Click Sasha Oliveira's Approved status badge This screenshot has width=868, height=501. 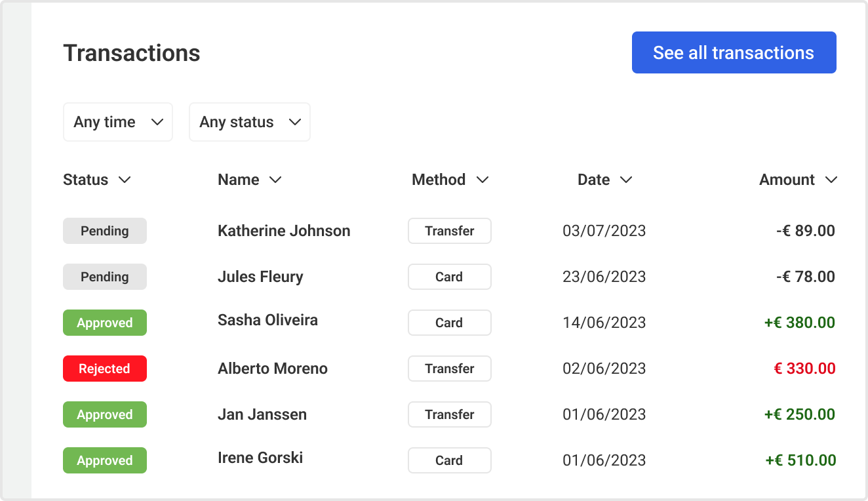point(105,323)
